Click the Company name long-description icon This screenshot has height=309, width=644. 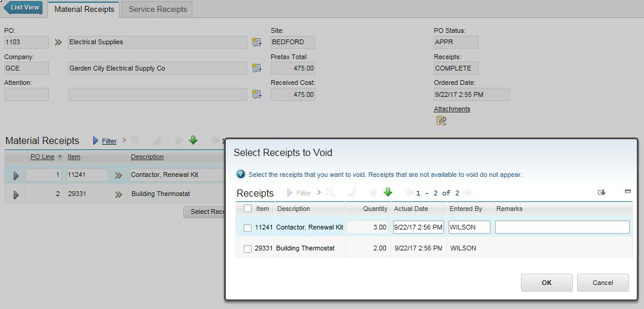click(x=257, y=68)
